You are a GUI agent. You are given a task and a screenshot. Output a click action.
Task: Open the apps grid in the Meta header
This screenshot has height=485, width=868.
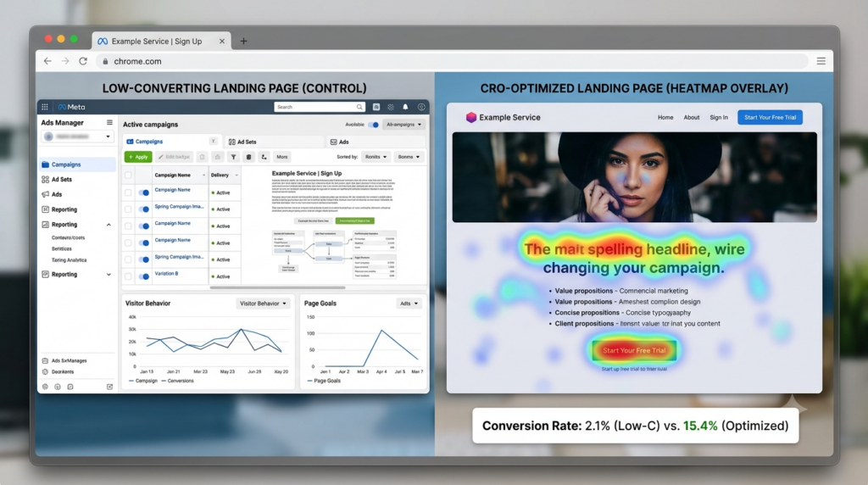click(x=45, y=107)
